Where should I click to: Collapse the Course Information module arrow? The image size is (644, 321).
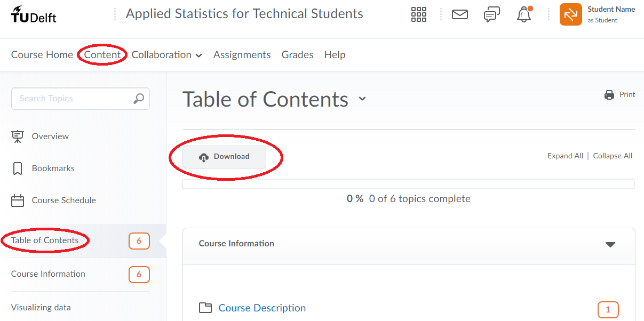click(610, 245)
